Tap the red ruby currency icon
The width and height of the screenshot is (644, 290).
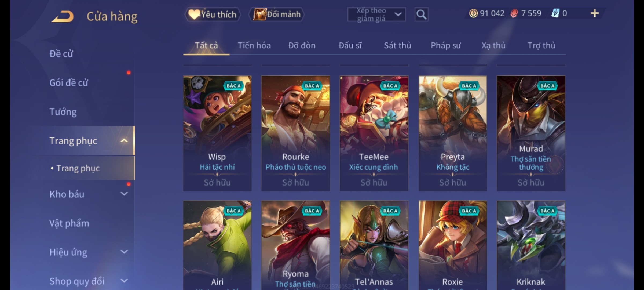click(x=514, y=13)
